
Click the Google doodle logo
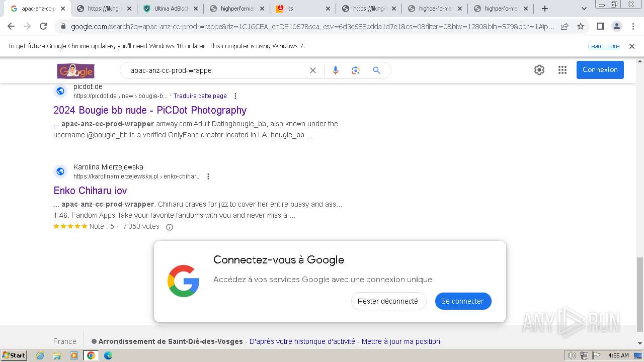coord(75,70)
